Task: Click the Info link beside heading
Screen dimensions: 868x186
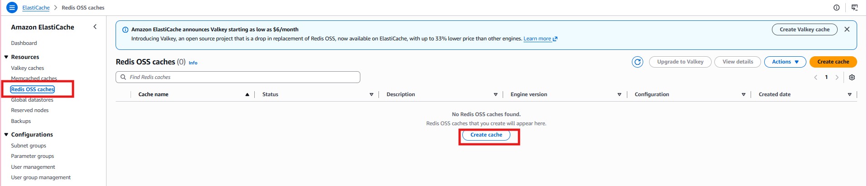Action: click(193, 63)
